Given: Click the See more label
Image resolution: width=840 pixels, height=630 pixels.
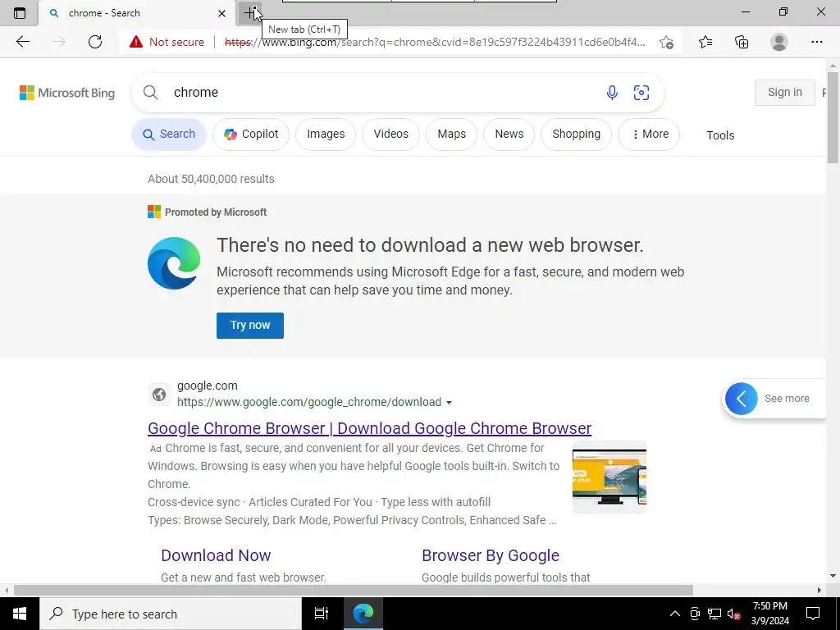Looking at the screenshot, I should click(x=787, y=399).
